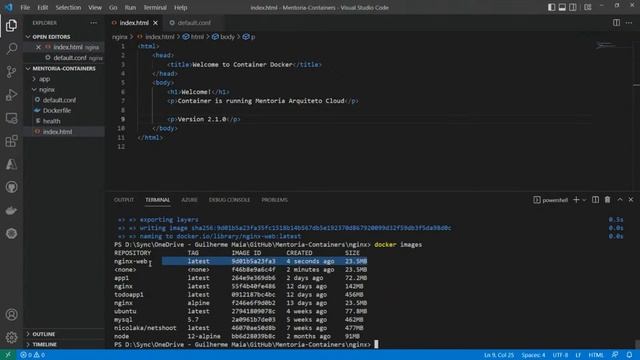Change language mode HTML
The height and width of the screenshot is (360, 640).
(x=596, y=355)
